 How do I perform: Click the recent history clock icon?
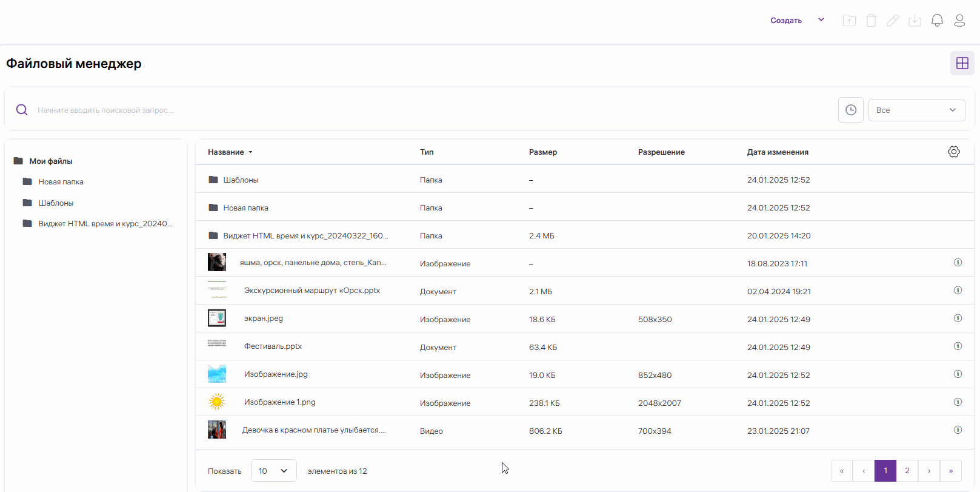pos(850,110)
